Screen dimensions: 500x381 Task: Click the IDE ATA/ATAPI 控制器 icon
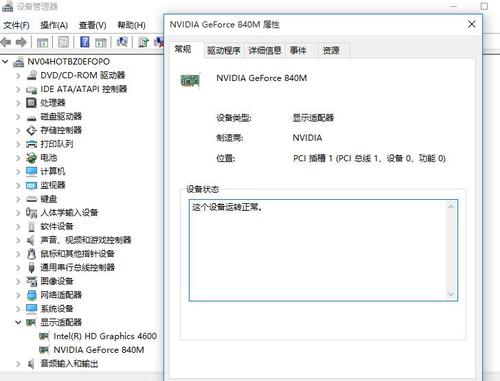tap(32, 89)
